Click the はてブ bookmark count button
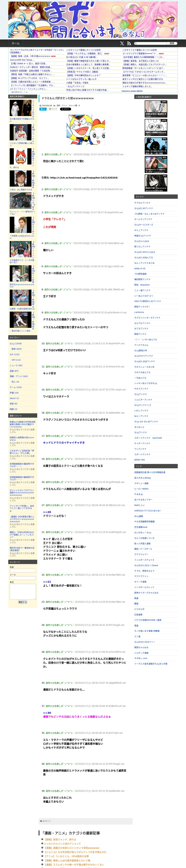Viewport: 186px width, 868px height. click(43, 109)
